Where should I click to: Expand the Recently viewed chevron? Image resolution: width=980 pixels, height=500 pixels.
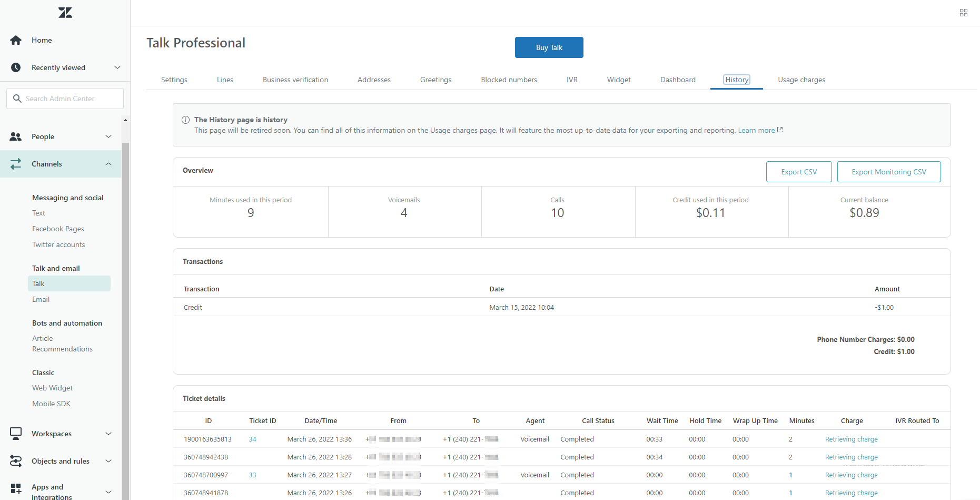[117, 67]
